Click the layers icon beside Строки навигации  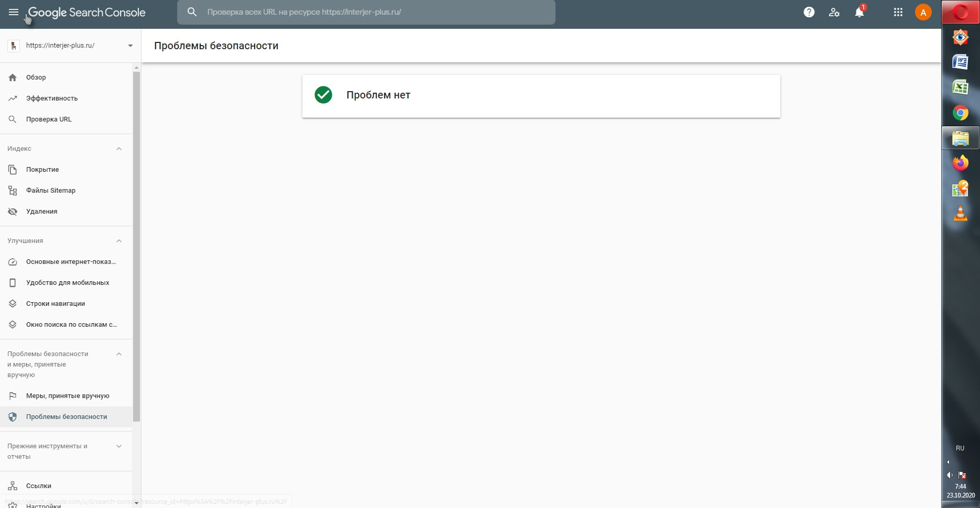[13, 304]
